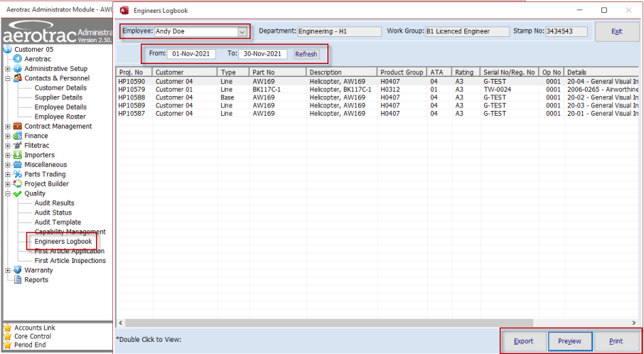
Task: Expand the Flitetrac tree node
Action: pos(7,146)
